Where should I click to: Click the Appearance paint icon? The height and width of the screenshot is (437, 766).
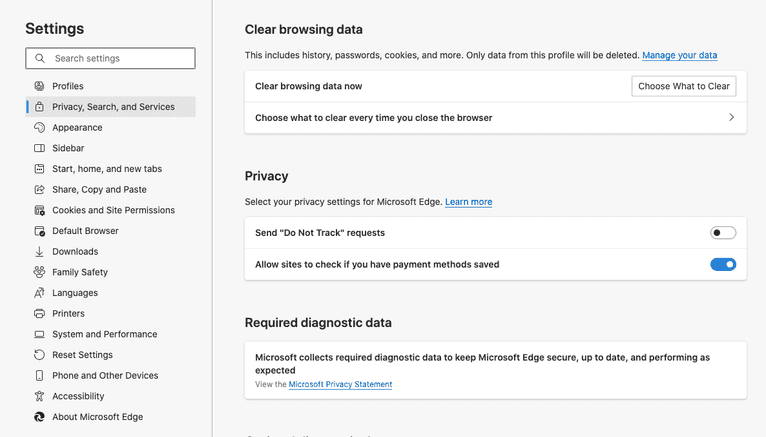39,128
